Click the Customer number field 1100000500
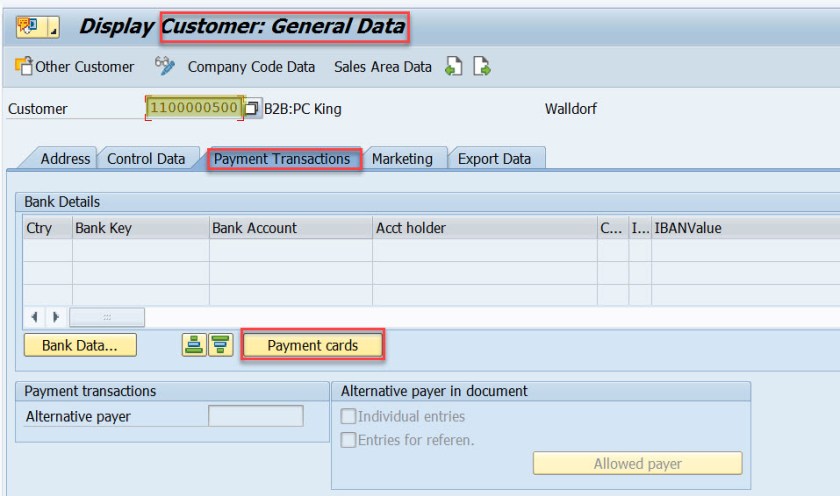 coord(194,108)
